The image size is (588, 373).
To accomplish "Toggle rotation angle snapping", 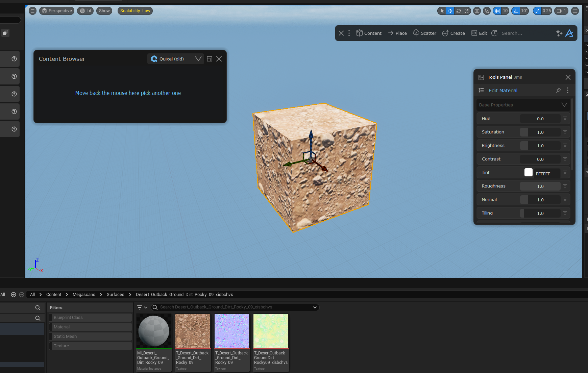I will pos(516,11).
